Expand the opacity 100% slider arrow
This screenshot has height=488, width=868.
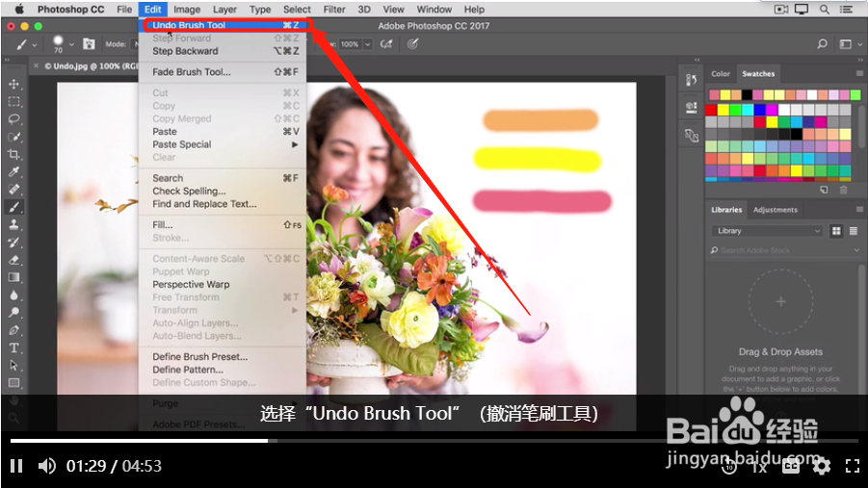click(x=368, y=44)
